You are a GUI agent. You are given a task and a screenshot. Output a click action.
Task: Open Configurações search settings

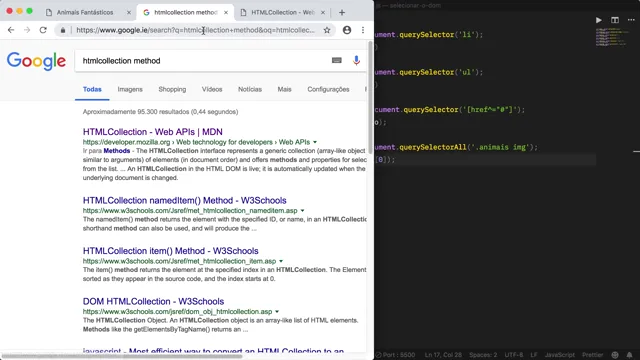point(328,89)
